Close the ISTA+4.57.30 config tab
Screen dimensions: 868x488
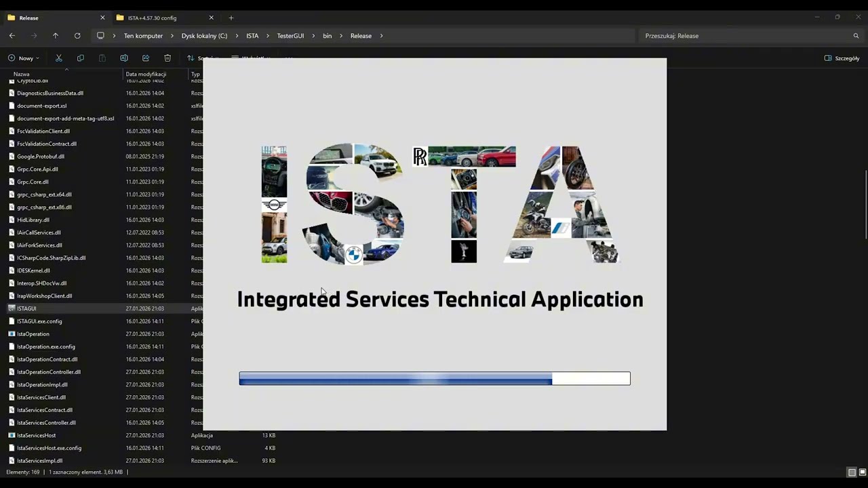point(211,18)
